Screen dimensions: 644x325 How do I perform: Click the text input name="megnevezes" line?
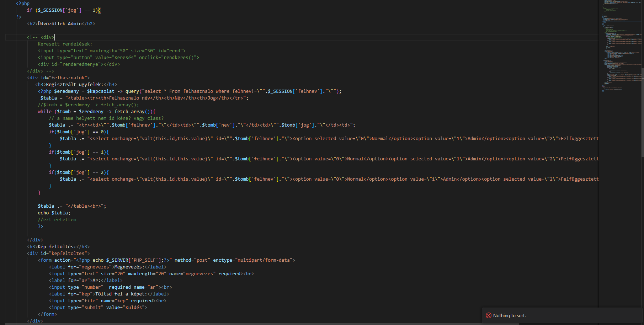click(x=151, y=274)
